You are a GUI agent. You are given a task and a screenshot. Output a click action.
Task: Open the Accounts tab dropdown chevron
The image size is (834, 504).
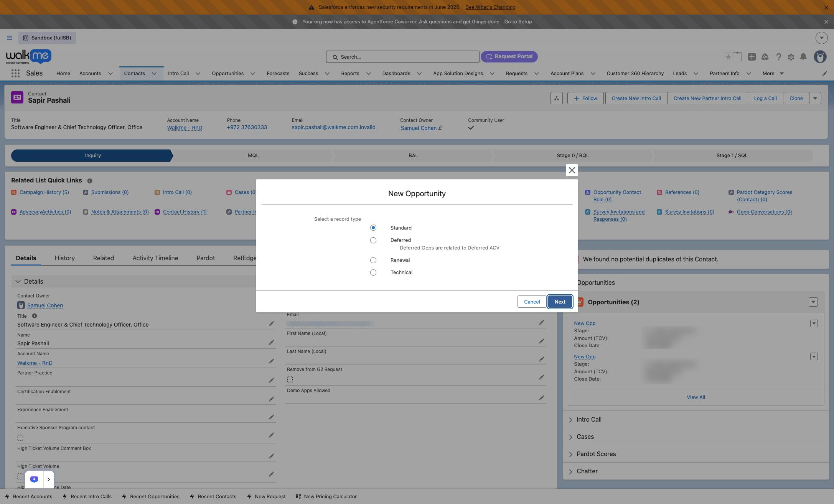pyautogui.click(x=110, y=74)
